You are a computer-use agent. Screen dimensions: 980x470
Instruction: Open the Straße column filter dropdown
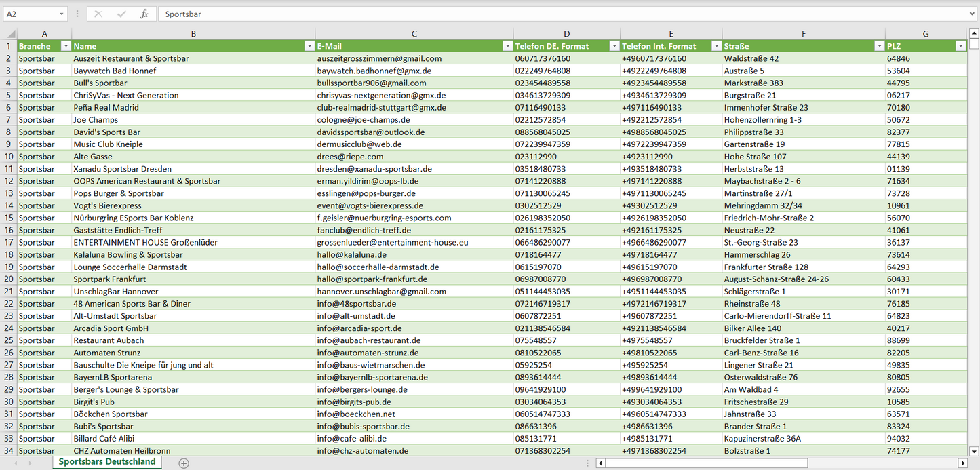point(880,46)
